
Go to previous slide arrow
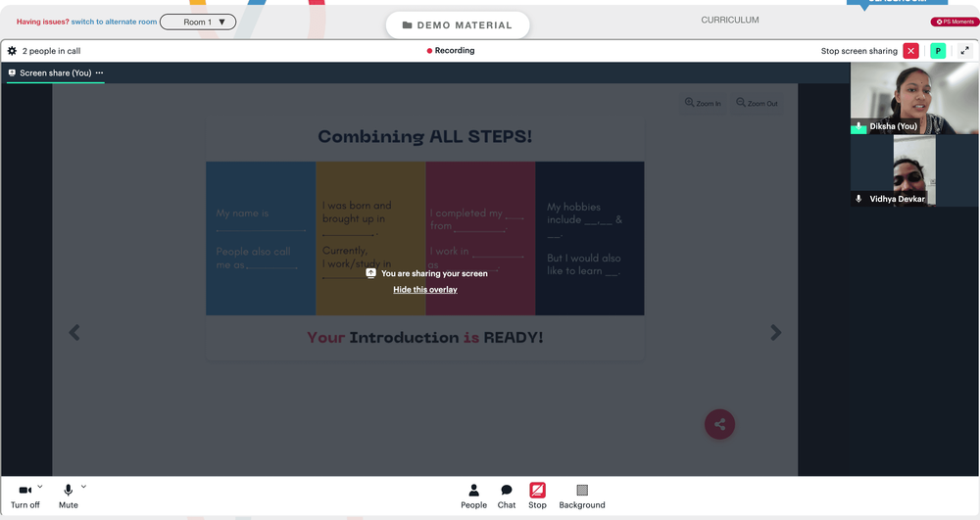click(x=74, y=333)
